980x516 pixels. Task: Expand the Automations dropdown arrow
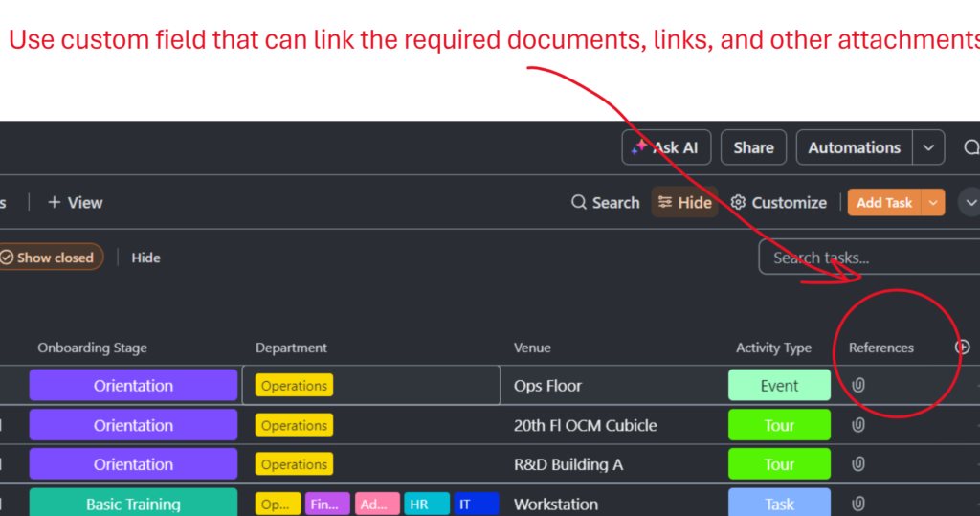(928, 147)
